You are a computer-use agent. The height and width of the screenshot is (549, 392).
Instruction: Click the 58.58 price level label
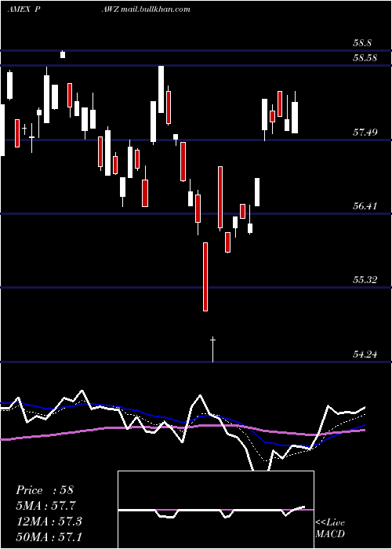click(x=365, y=58)
